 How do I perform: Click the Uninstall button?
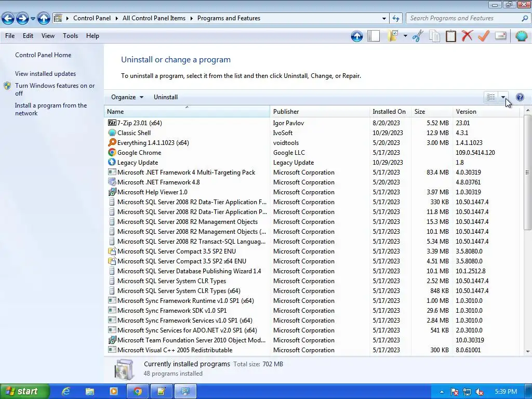(x=166, y=97)
